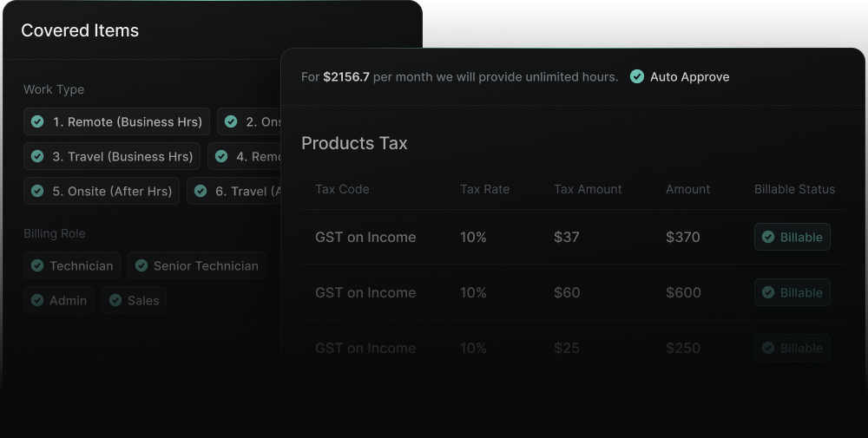Screen dimensions: 868x438
Task: Click the Amount column header
Action: pyautogui.click(x=687, y=189)
